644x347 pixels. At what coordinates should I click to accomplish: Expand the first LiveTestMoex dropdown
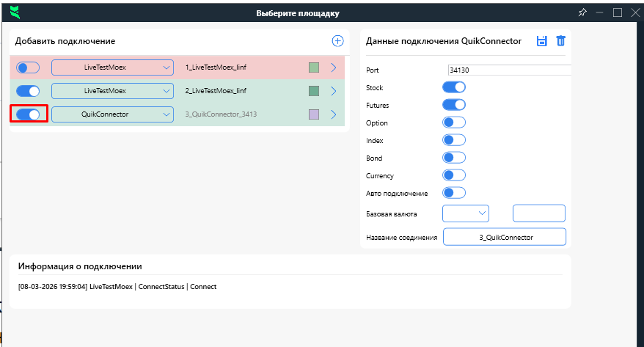[112, 67]
